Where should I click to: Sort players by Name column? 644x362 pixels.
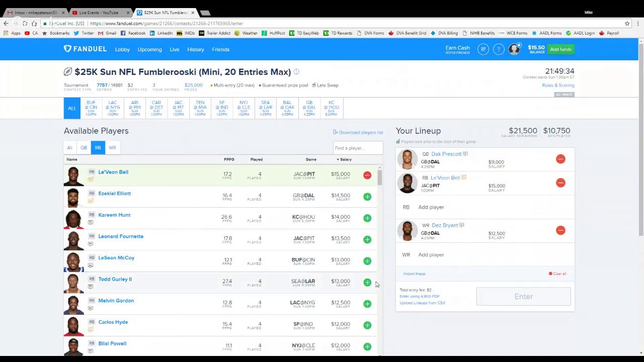pyautogui.click(x=71, y=159)
